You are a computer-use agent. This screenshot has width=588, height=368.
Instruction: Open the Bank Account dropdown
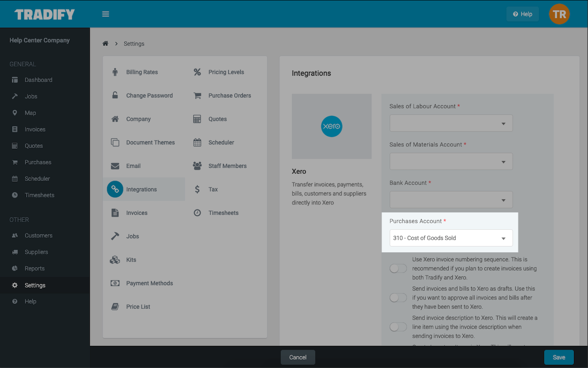click(x=451, y=200)
